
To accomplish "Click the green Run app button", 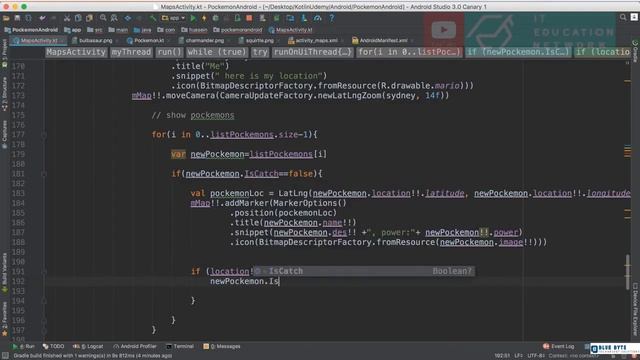I will click(193, 18).
